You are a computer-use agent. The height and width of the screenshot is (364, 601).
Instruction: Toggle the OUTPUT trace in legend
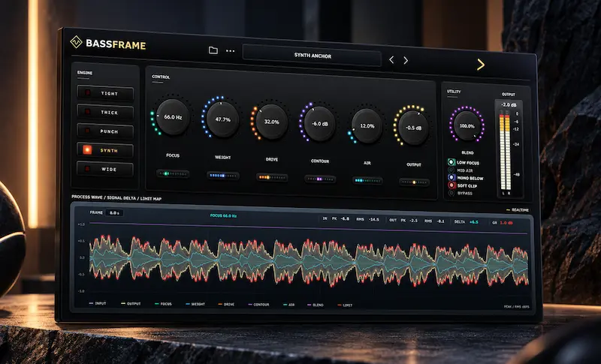pyautogui.click(x=131, y=303)
